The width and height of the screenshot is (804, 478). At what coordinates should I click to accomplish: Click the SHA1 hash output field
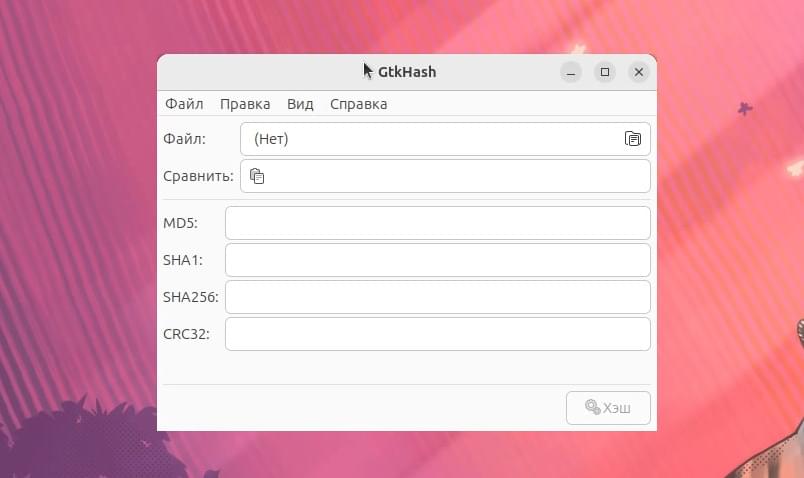[x=438, y=260]
